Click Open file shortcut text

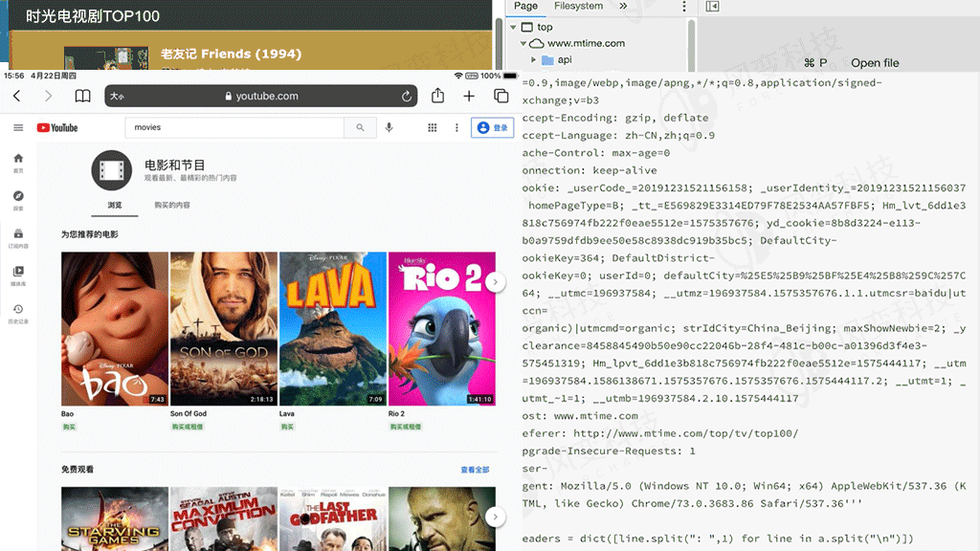875,62
